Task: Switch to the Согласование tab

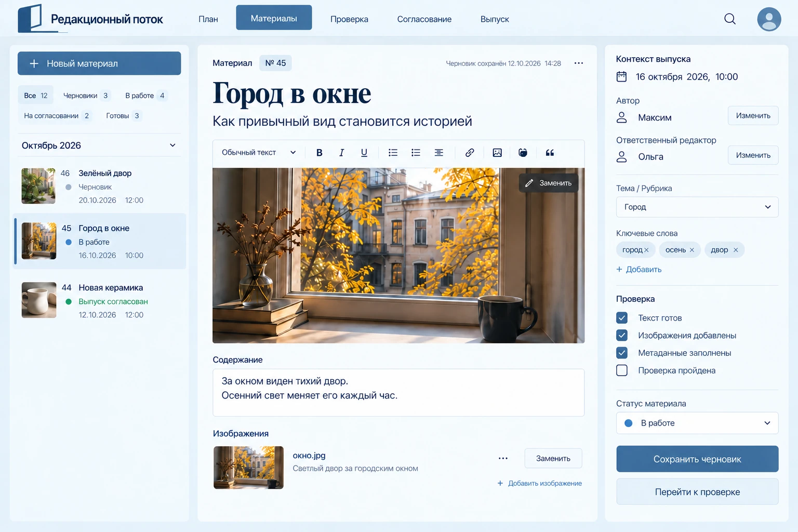Action: 424,19
